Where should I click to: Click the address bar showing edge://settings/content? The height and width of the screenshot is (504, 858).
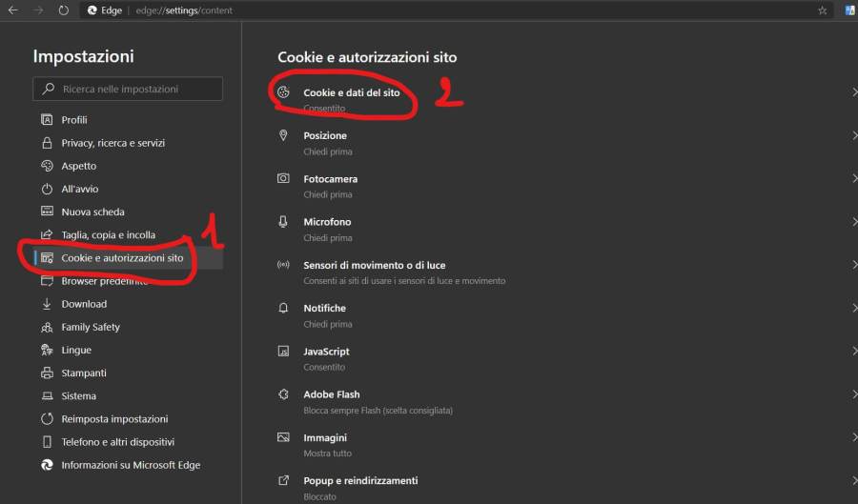(x=381, y=10)
